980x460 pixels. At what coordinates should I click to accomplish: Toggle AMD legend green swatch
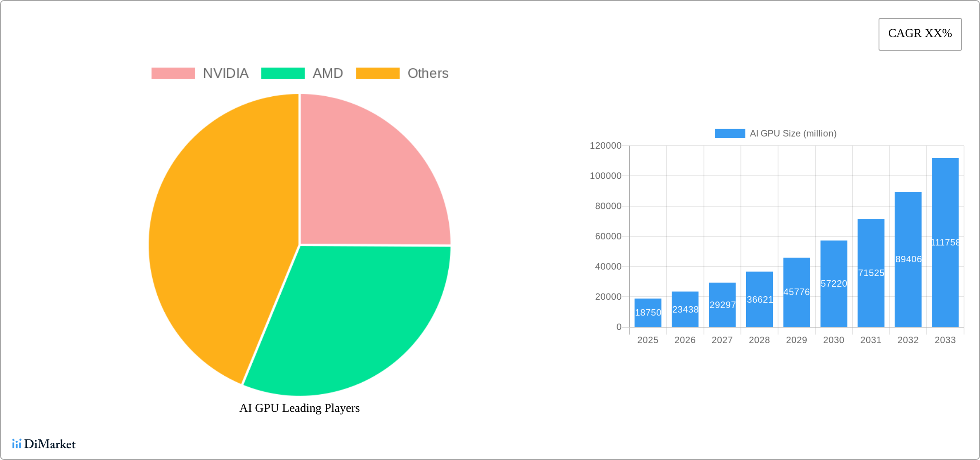[282, 74]
